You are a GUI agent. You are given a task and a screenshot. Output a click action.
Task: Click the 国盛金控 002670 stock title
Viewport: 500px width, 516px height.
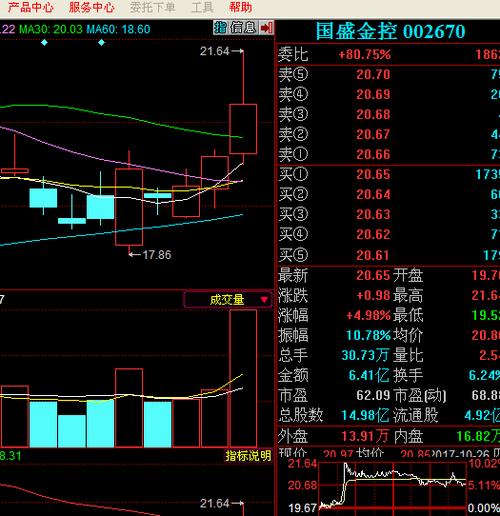[x=390, y=31]
